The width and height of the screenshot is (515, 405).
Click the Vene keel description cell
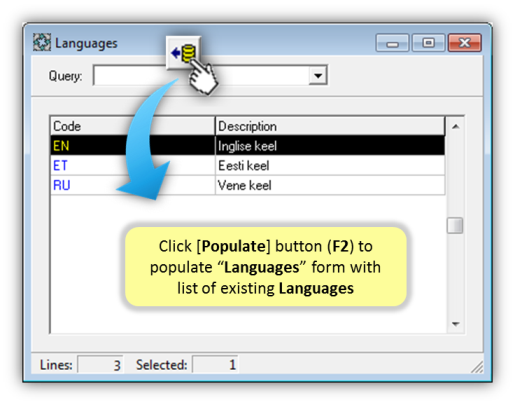click(330, 185)
